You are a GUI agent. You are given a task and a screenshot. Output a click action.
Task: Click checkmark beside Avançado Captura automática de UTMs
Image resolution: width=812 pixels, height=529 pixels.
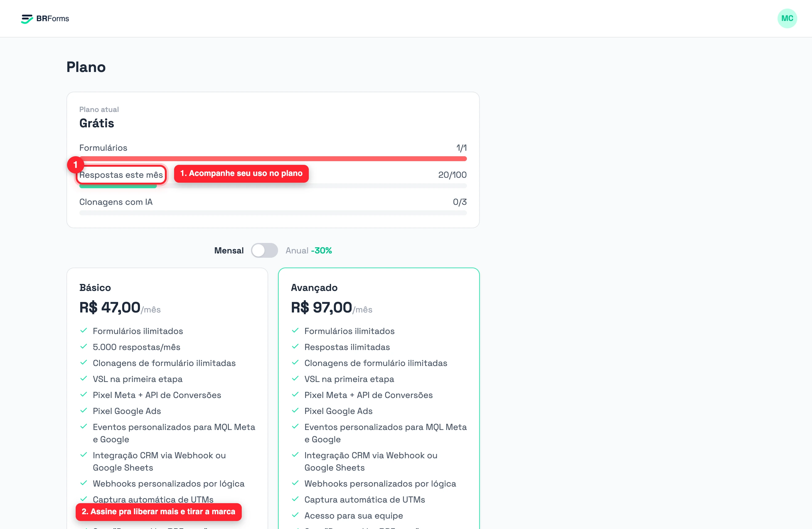(295, 499)
